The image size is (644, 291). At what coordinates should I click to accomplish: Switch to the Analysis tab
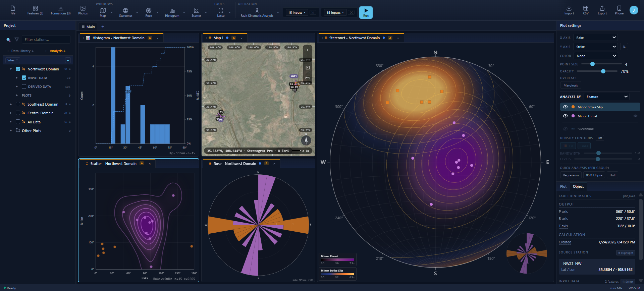point(56,51)
